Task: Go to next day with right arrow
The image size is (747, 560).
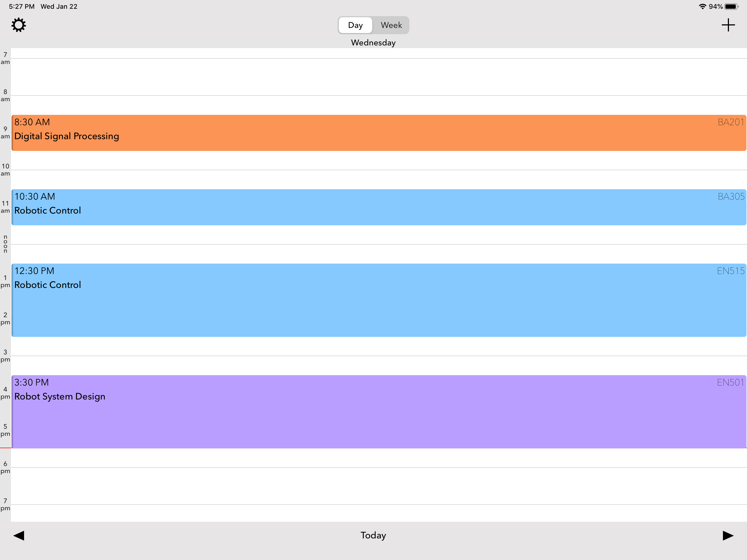Action: pyautogui.click(x=728, y=535)
